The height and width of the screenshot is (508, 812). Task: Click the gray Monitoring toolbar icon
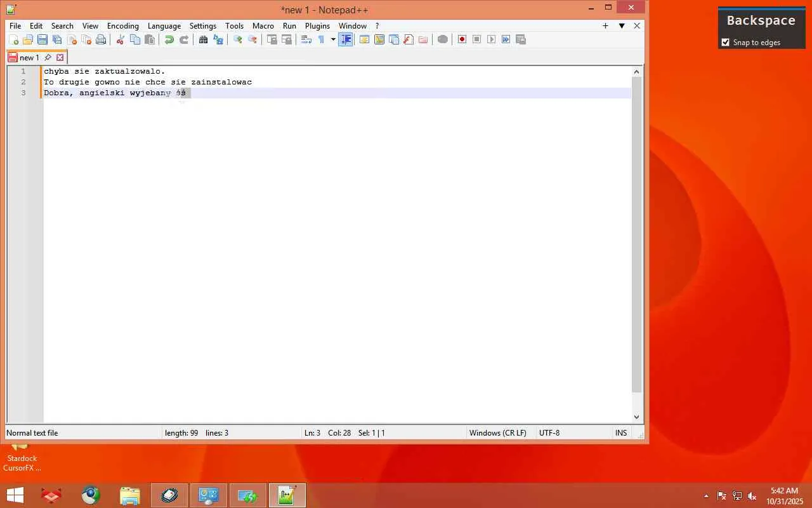tap(443, 39)
